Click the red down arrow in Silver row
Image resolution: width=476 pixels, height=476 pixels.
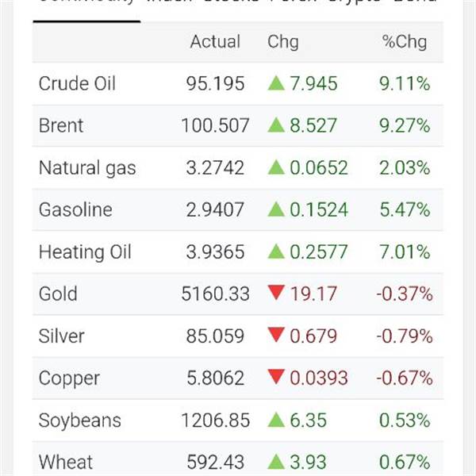276,336
